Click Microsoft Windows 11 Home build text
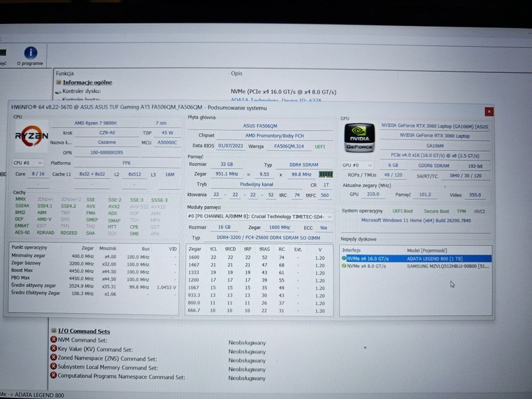 coord(416,221)
